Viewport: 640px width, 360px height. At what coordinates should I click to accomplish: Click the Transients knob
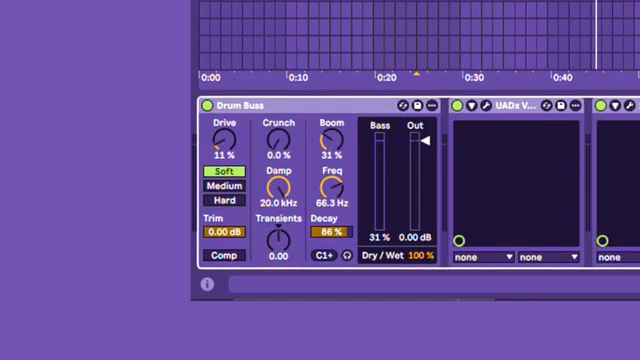[278, 240]
